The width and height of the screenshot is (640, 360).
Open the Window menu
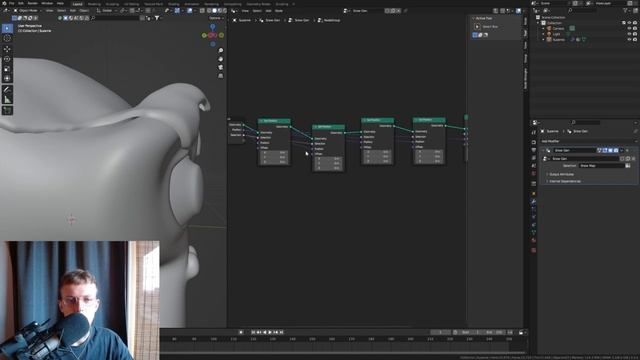coord(47,3)
